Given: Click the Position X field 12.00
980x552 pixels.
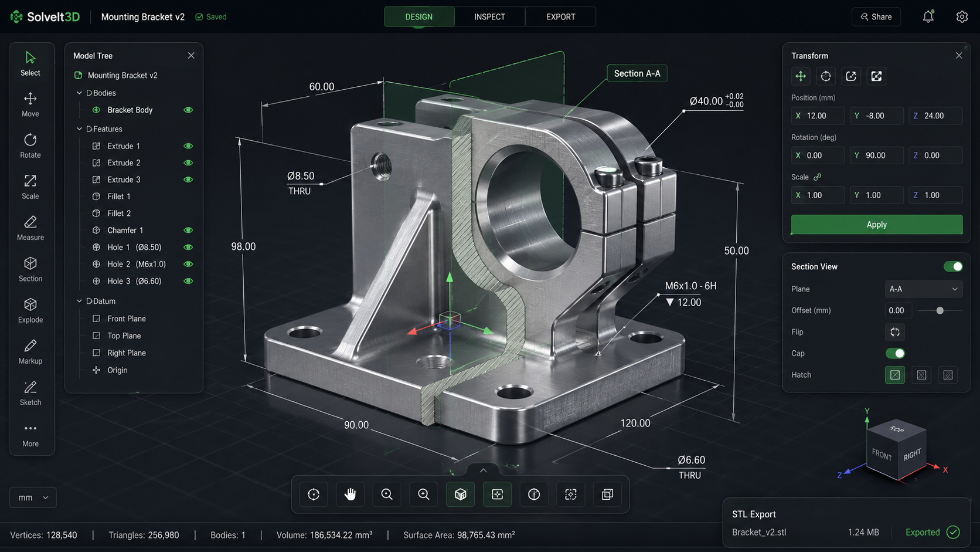Looking at the screenshot, I should click(x=818, y=116).
